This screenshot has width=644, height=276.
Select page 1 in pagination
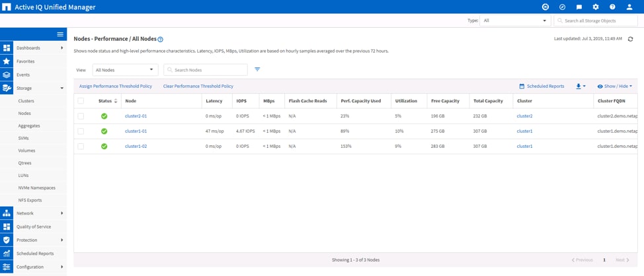click(x=604, y=260)
